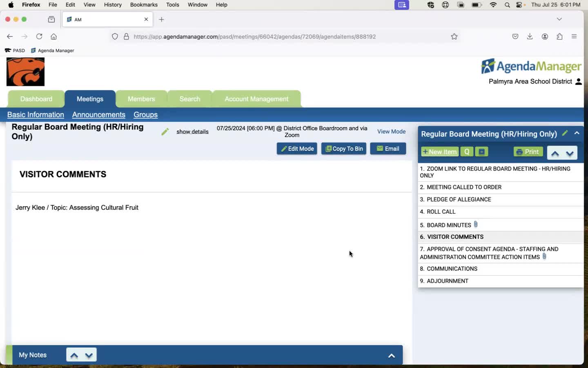
Task: Add a New Item to the agenda
Action: pyautogui.click(x=440, y=152)
